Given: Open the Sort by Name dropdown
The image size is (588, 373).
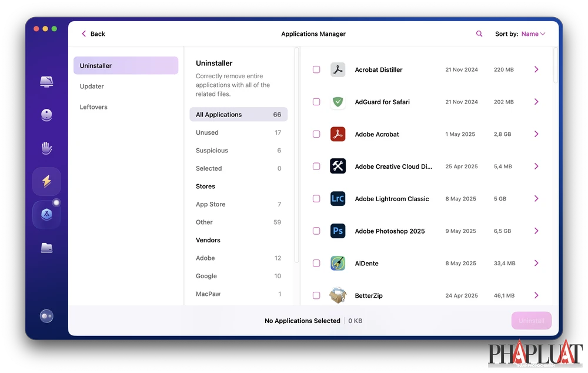Looking at the screenshot, I should tap(533, 34).
